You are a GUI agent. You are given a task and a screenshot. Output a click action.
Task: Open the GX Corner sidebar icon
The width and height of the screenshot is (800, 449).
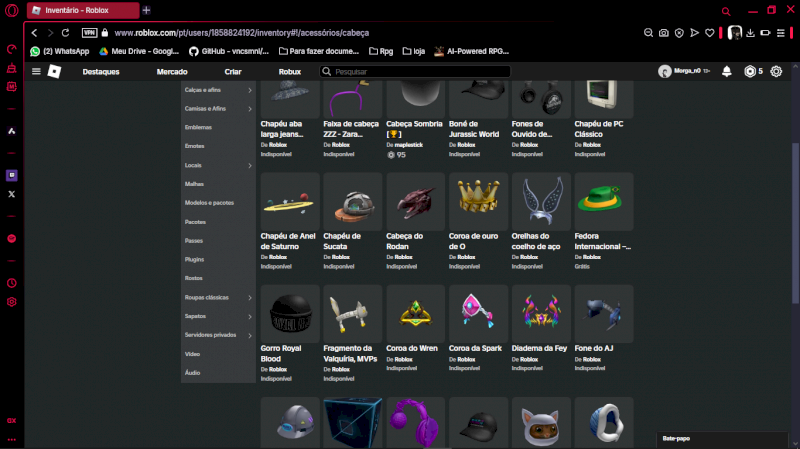coord(11,420)
